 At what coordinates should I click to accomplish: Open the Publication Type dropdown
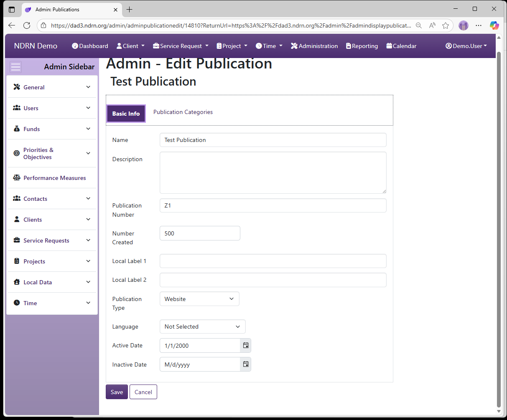(x=199, y=299)
